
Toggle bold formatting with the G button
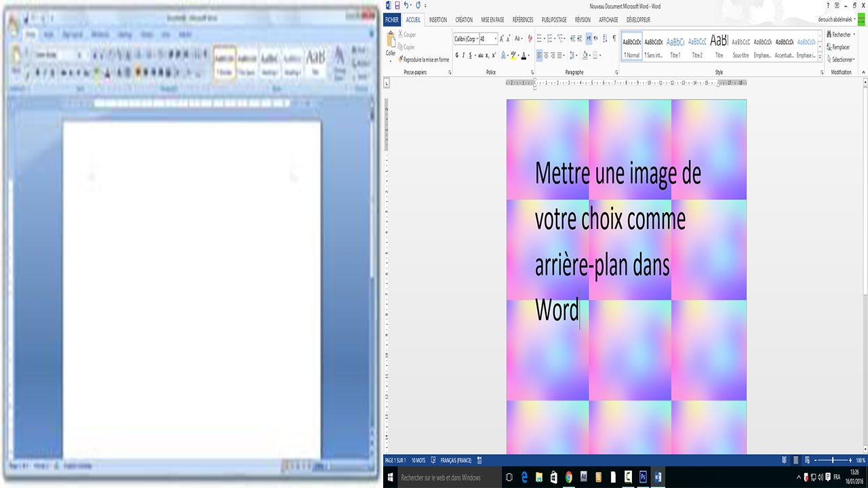pyautogui.click(x=456, y=56)
